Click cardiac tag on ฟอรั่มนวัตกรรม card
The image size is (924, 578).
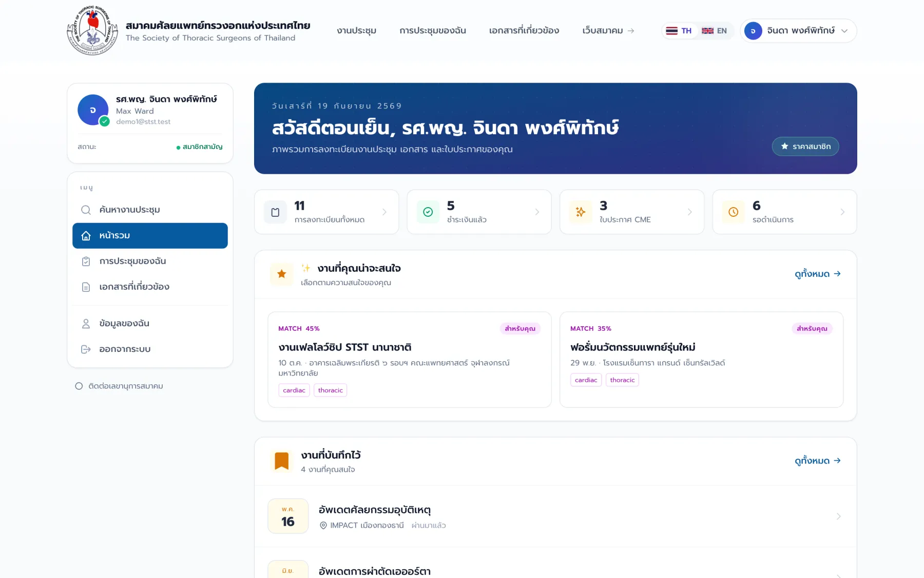point(586,380)
